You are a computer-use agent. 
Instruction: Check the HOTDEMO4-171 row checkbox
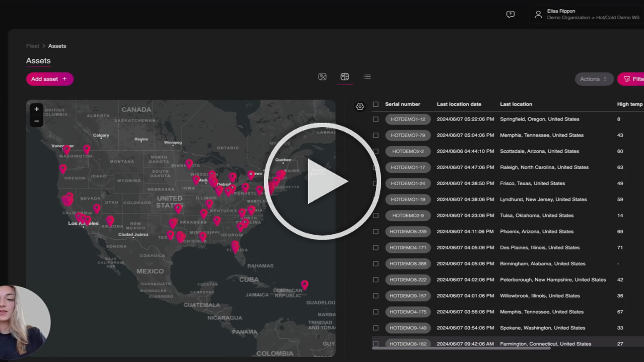376,248
